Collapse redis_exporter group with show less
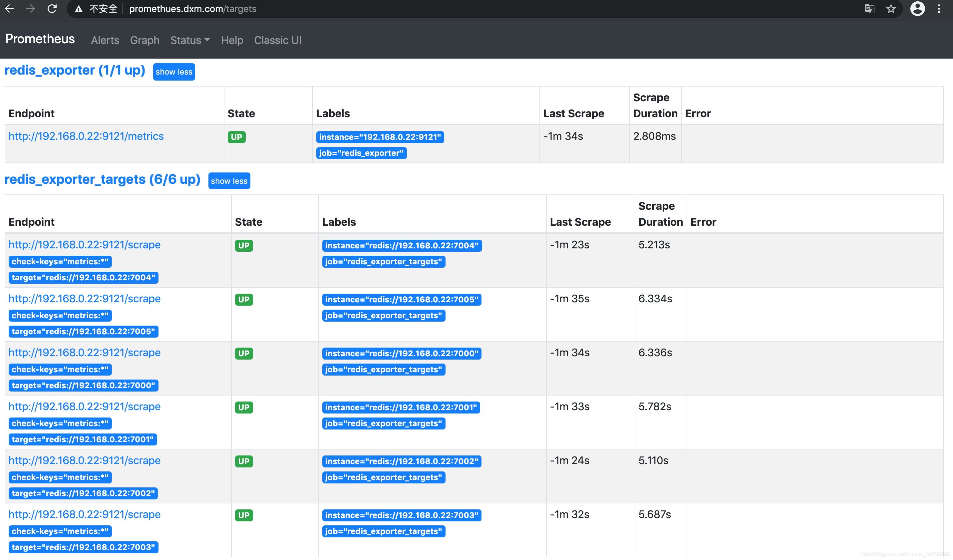Image resolution: width=953 pixels, height=560 pixels. [174, 72]
